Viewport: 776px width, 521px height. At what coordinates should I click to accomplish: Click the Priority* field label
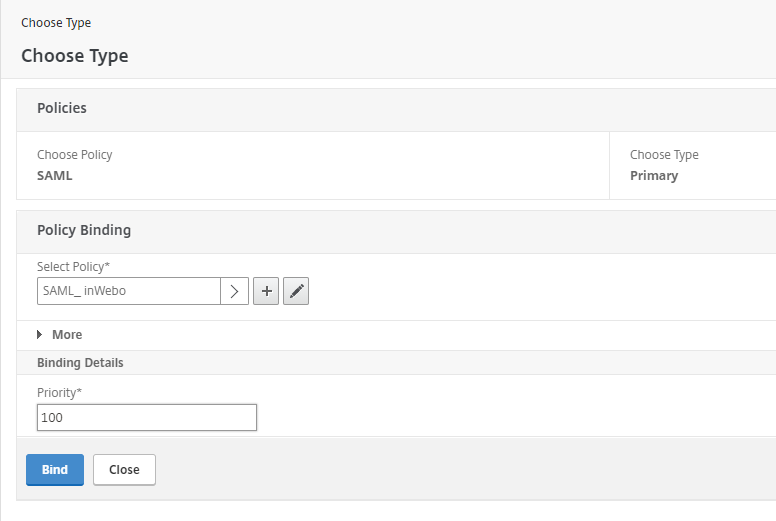click(59, 393)
